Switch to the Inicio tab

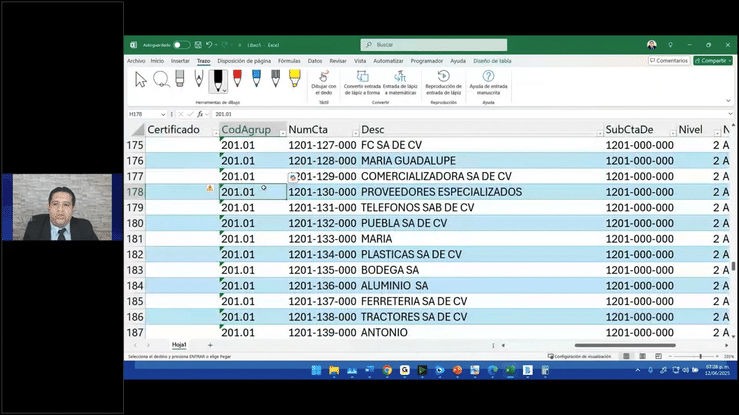point(157,61)
